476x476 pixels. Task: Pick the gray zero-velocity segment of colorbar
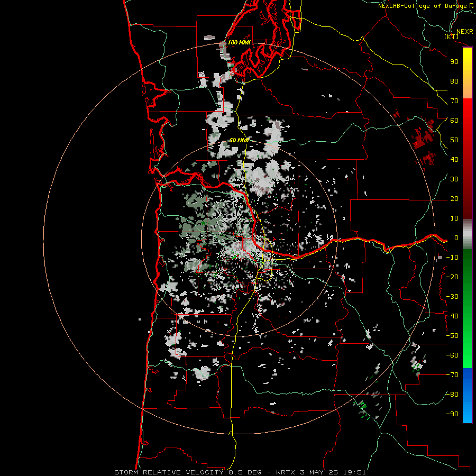[467, 234]
